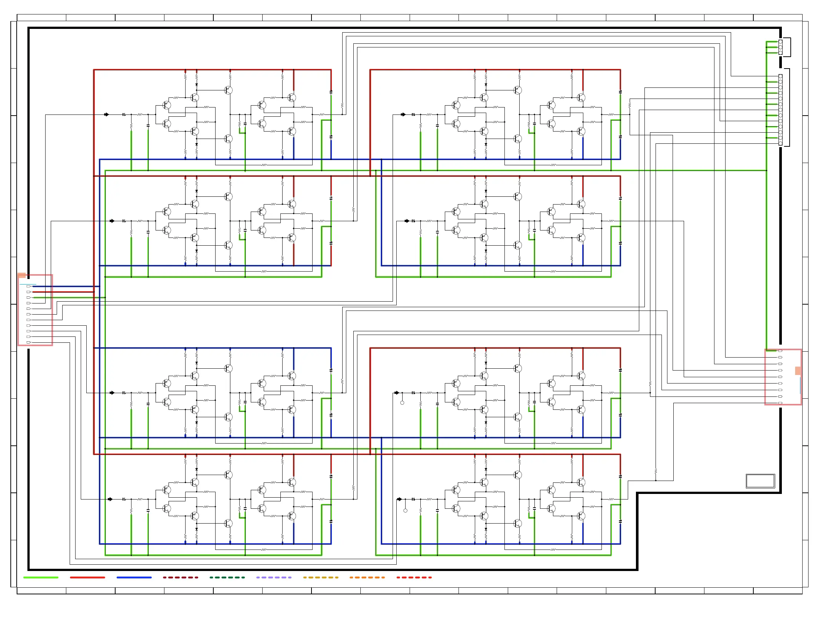840x624 pixels.
Task: Click the empty title box at bottom right
Action: coord(760,481)
